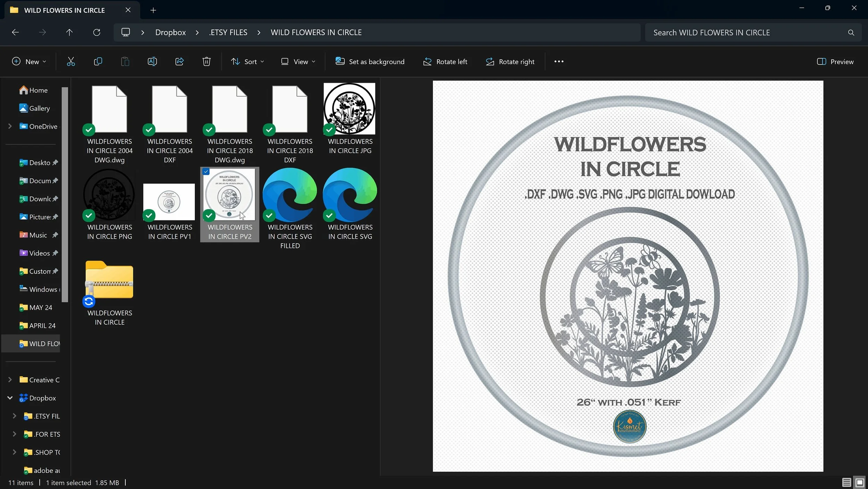The height and width of the screenshot is (489, 868).
Task: Go up one folder level
Action: click(x=69, y=32)
